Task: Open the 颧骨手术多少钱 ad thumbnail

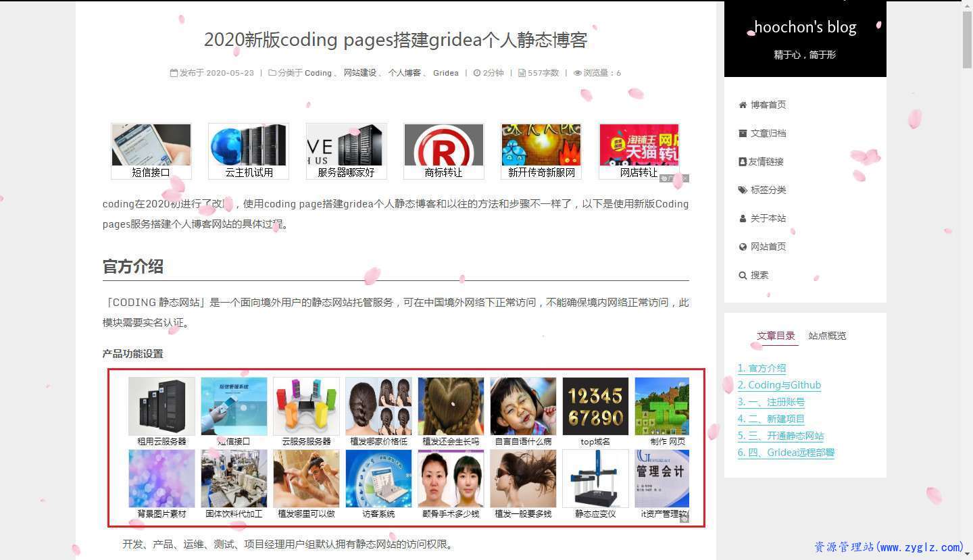Action: point(451,484)
